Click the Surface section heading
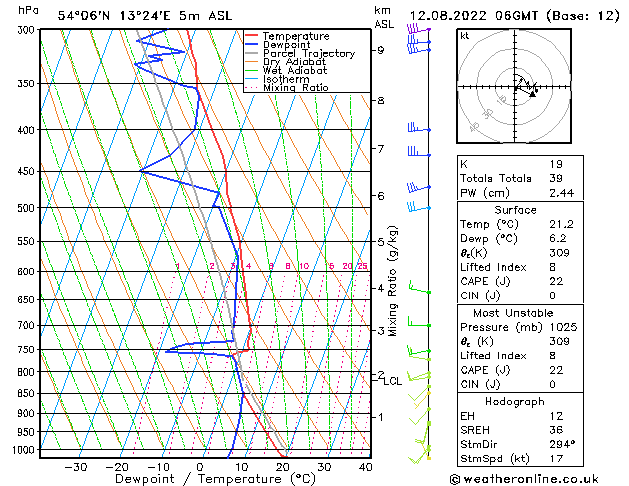 (x=515, y=210)
